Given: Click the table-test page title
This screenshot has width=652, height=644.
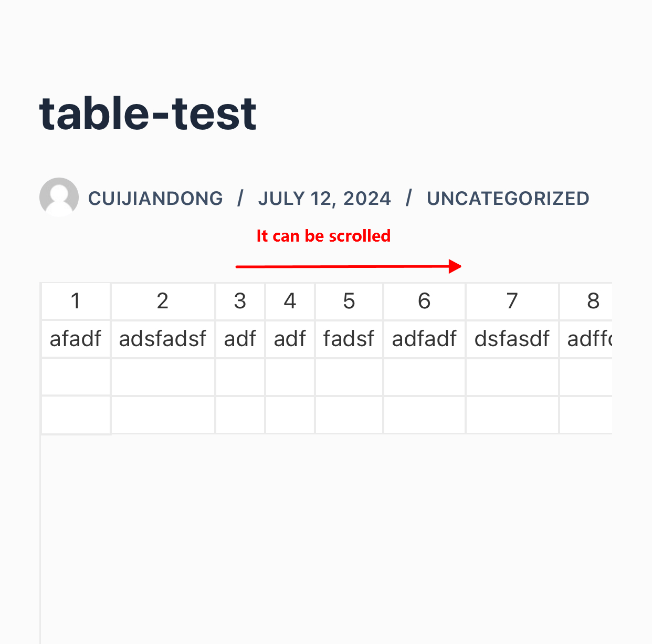Looking at the screenshot, I should [x=148, y=113].
